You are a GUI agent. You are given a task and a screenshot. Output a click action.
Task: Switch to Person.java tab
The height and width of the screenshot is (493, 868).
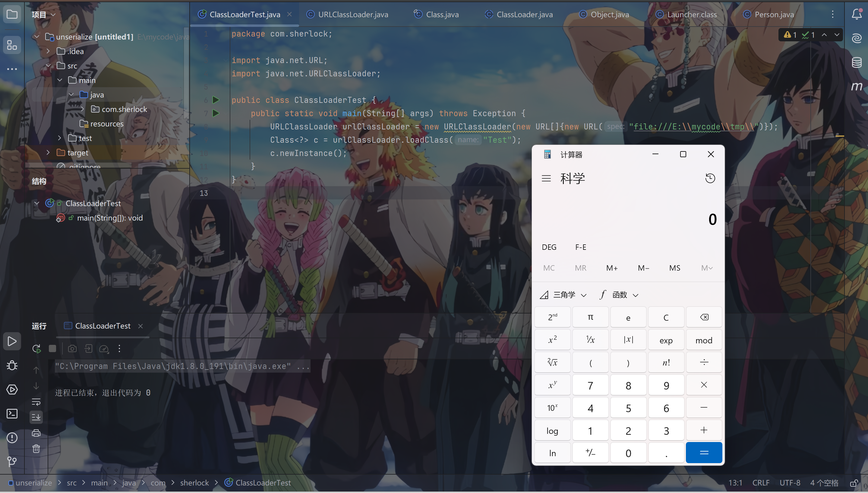(x=769, y=14)
